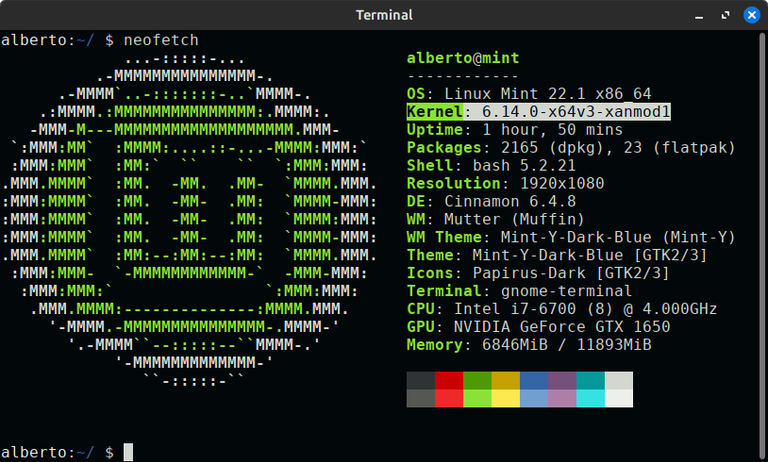Click the 'OS: Linux Mint 22.1 x86_64' line
768x462 pixels.
pos(529,94)
